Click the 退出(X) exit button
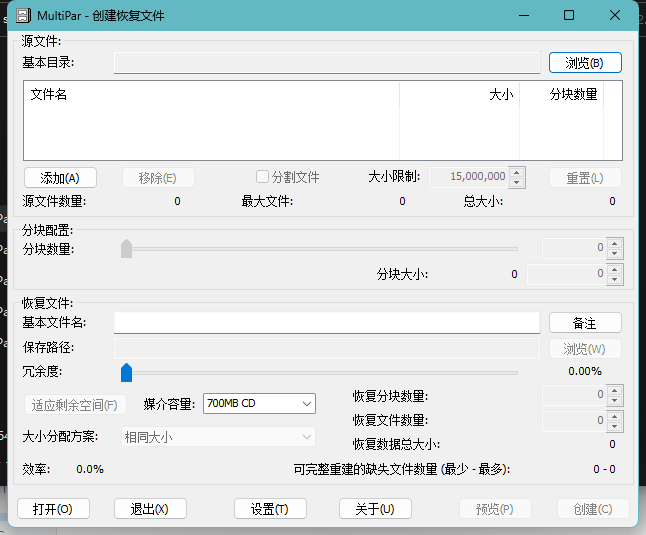 [150, 509]
